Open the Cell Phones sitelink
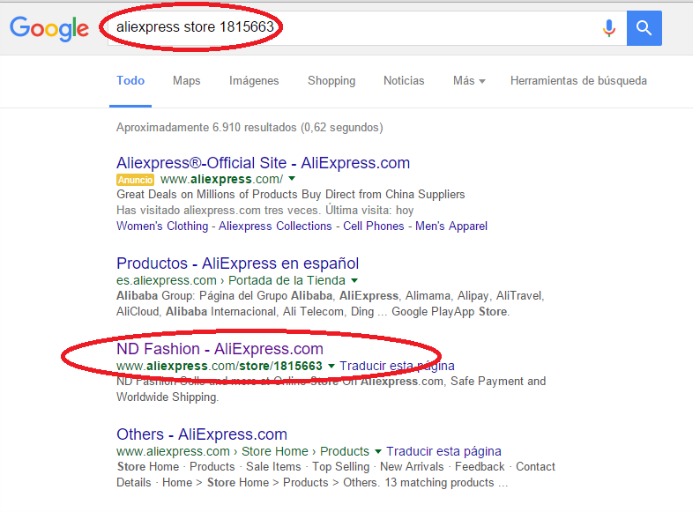 tap(373, 226)
